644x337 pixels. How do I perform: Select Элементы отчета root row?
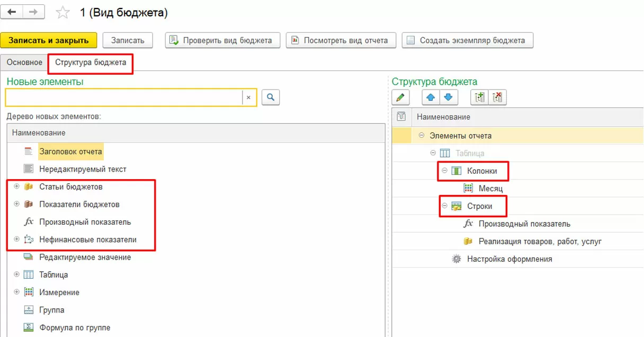[x=518, y=136]
